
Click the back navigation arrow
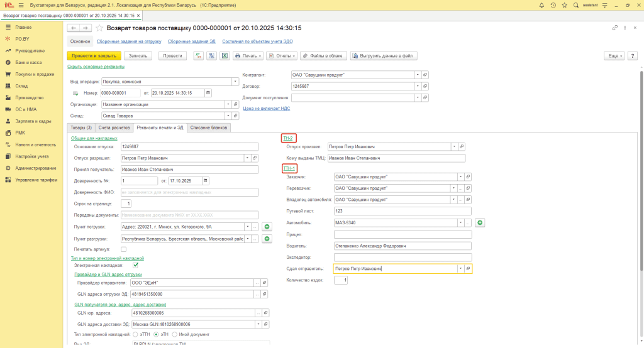click(x=73, y=28)
